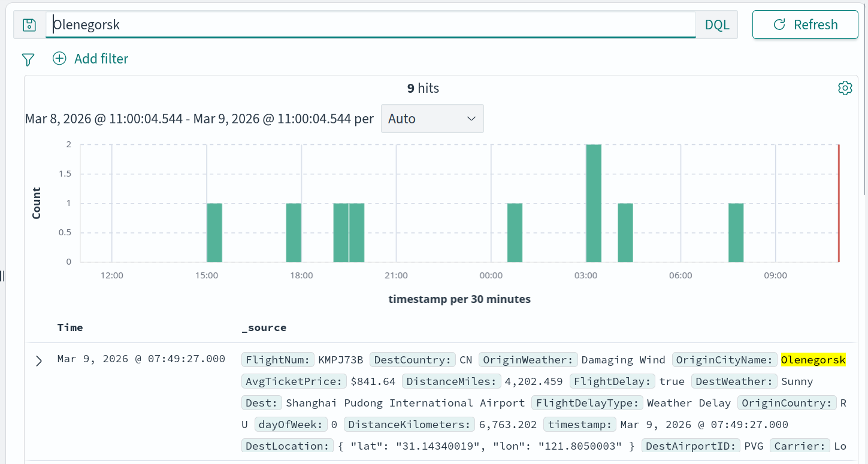Expand the Mar 9 07:49:27 document row

[39, 360]
